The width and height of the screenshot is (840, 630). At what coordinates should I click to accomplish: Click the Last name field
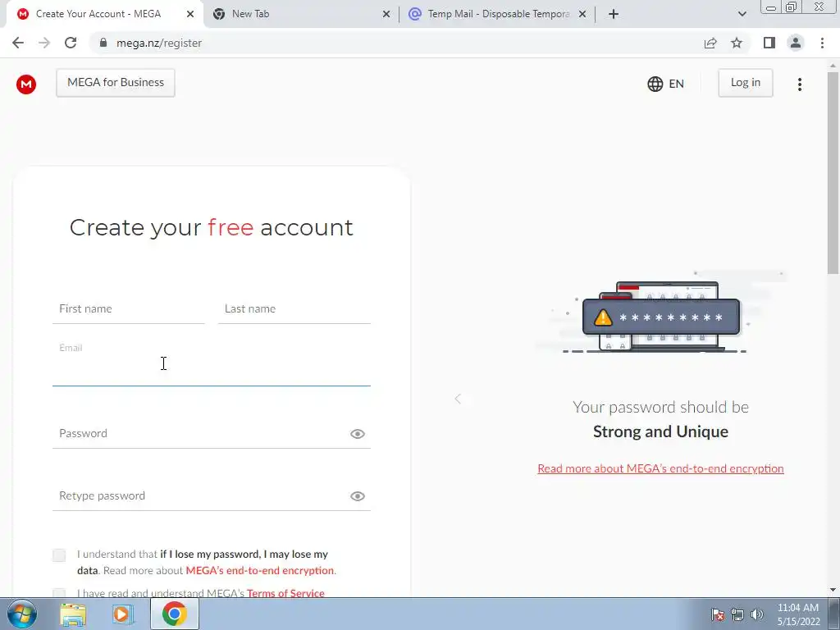[294, 309]
